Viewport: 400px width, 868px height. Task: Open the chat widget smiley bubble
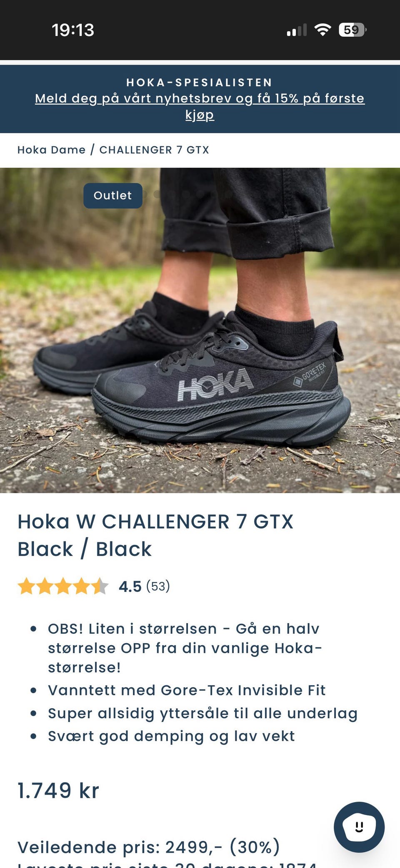tap(359, 827)
